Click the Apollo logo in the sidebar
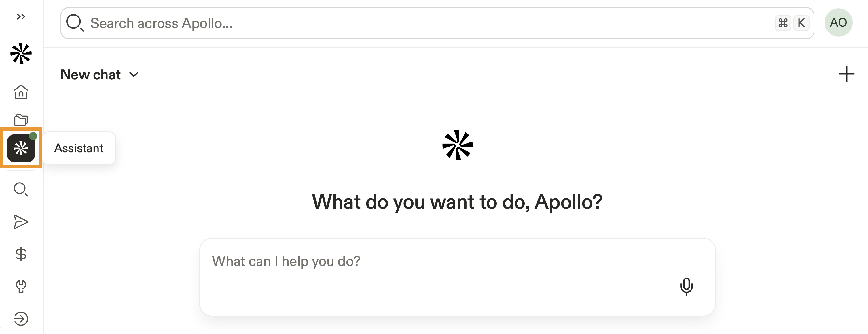 tap(21, 53)
